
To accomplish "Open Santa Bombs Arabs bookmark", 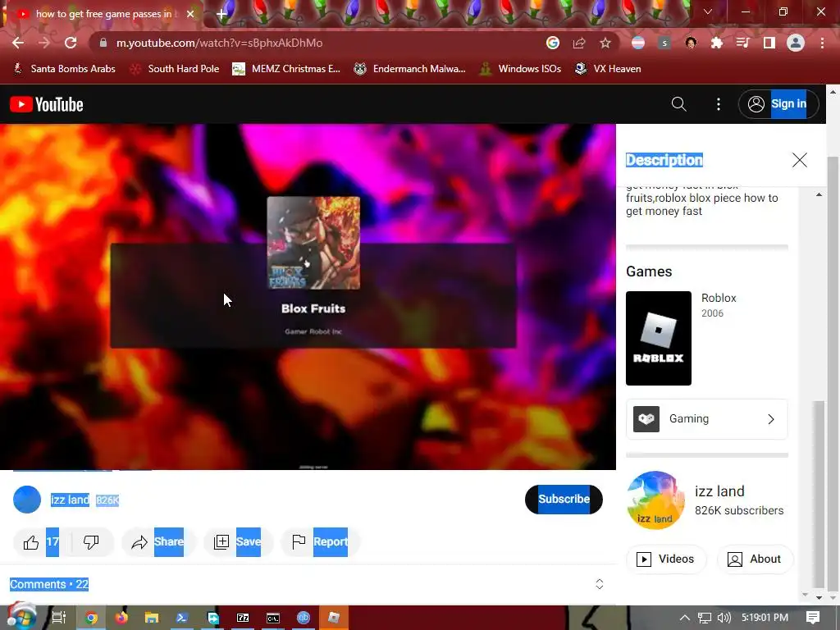I will coord(64,69).
